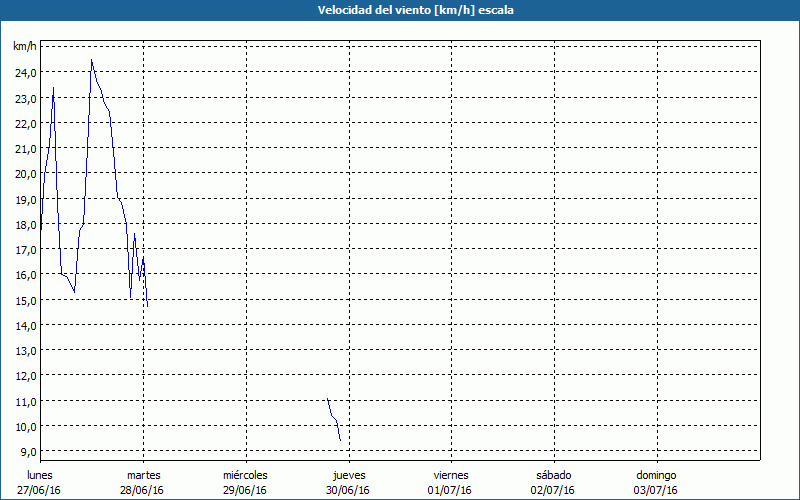Image resolution: width=800 pixels, height=500 pixels.
Task: Choose the "jueves" day label
Action: click(349, 475)
